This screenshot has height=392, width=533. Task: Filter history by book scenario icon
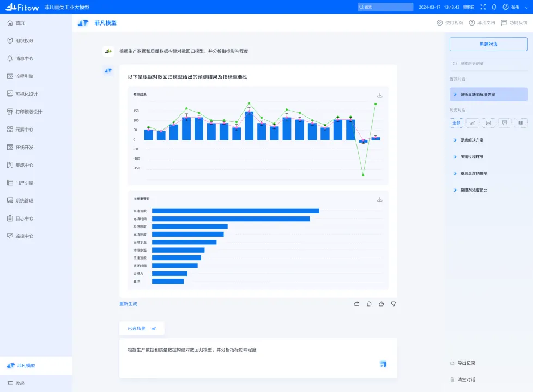521,123
